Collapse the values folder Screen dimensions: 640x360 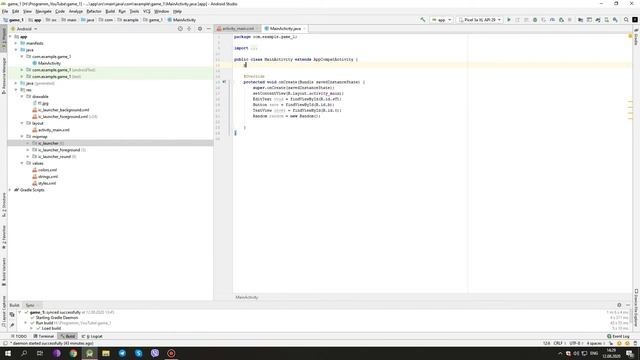(22, 163)
